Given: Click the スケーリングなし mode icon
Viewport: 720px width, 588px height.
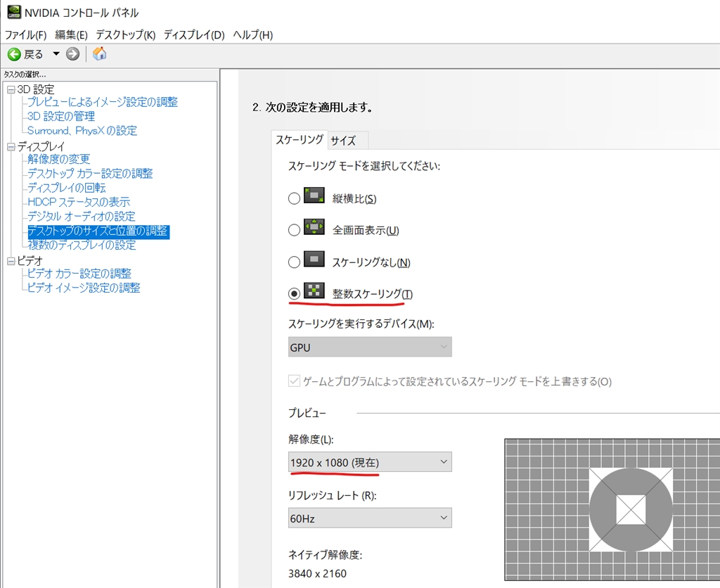Looking at the screenshot, I should tap(314, 259).
